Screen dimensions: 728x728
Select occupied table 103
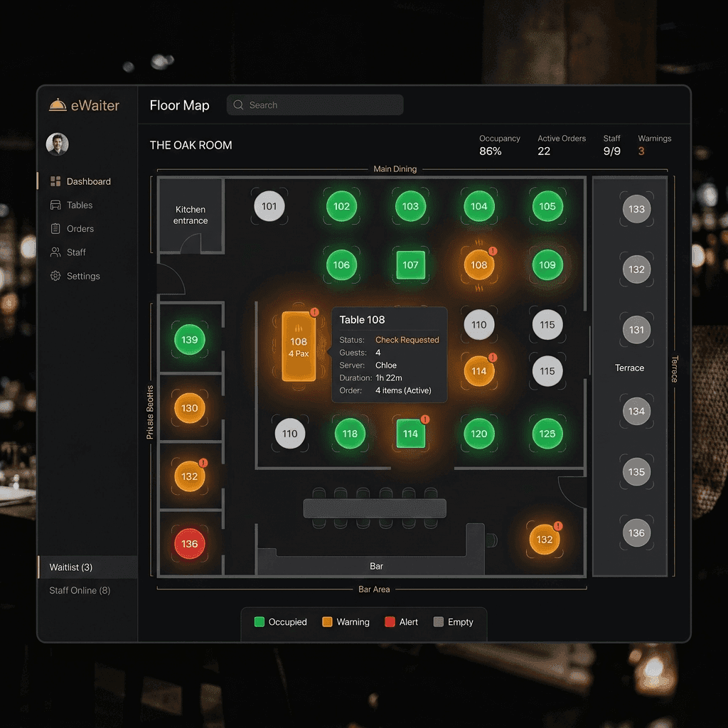point(410,206)
